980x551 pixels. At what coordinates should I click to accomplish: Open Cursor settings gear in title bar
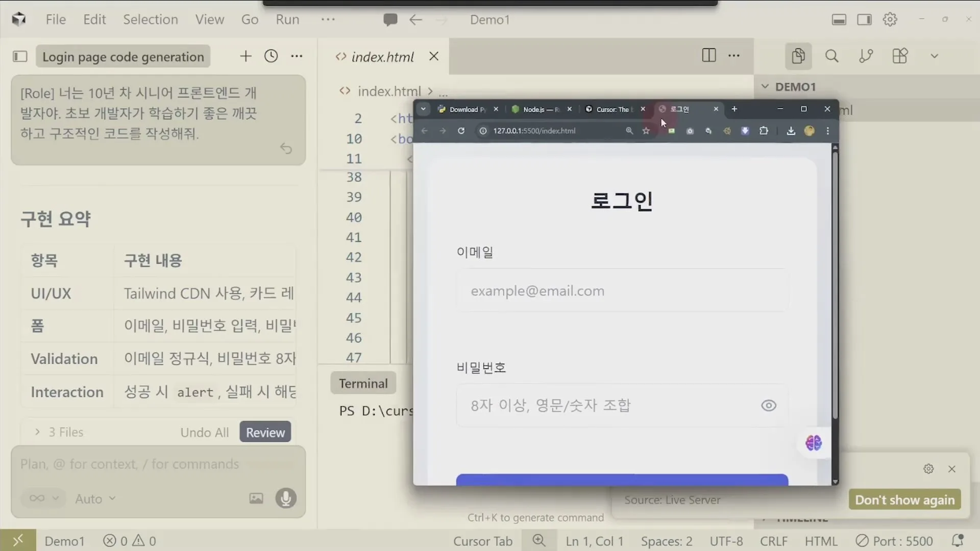point(890,20)
